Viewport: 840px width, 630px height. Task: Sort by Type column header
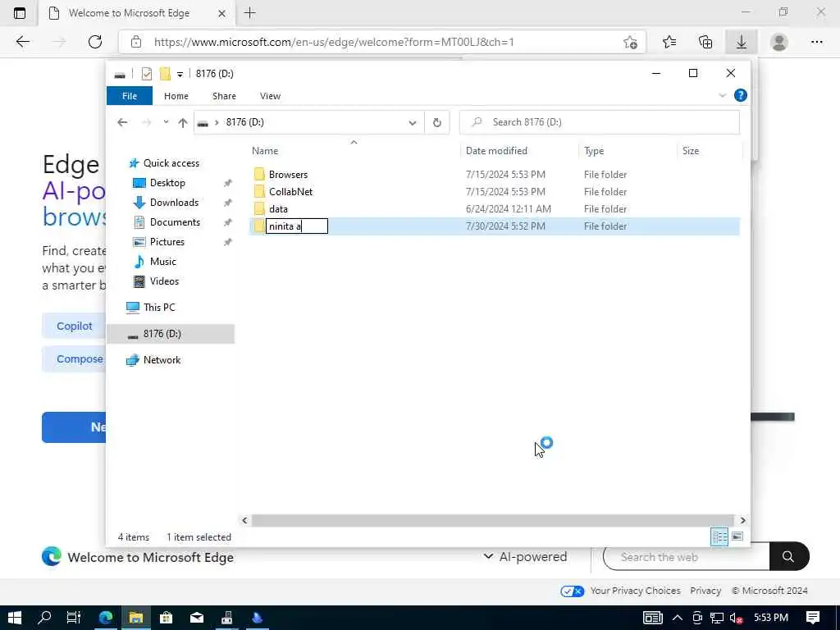pyautogui.click(x=594, y=151)
